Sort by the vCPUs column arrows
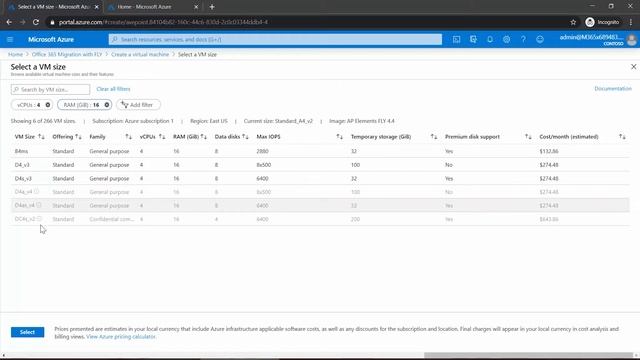Image resolution: width=640 pixels, height=360 pixels. pyautogui.click(x=162, y=137)
